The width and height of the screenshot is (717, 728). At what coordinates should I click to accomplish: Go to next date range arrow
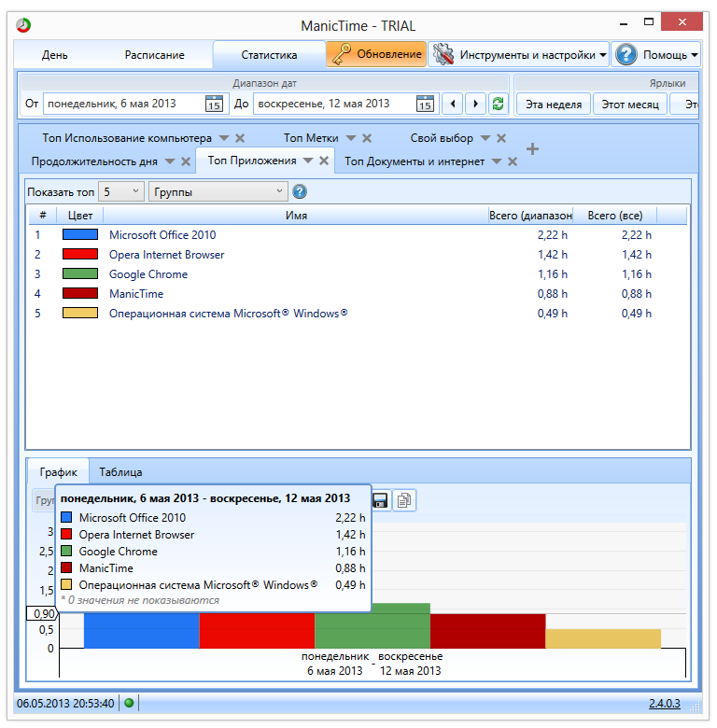click(x=475, y=104)
